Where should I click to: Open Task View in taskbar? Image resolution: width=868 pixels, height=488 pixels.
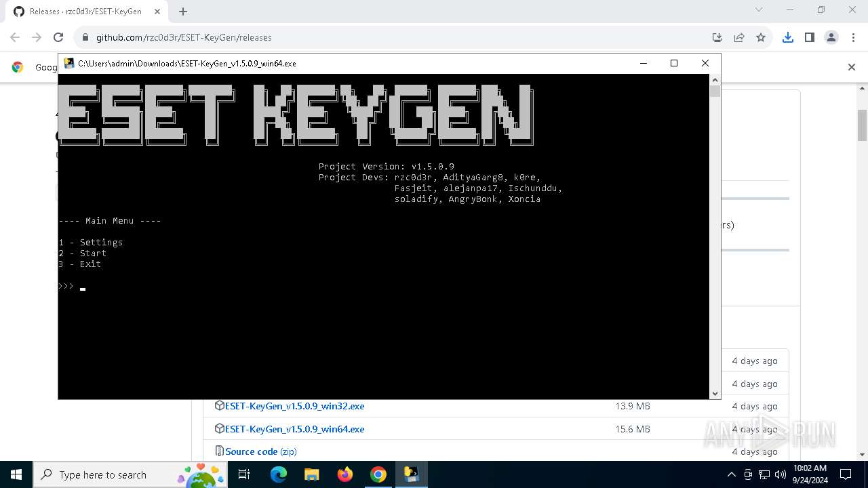(x=245, y=474)
